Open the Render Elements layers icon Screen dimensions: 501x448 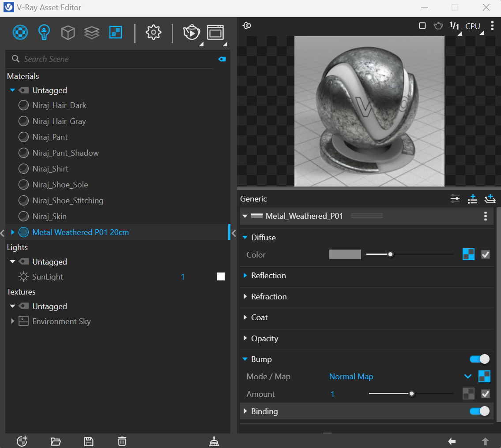point(92,33)
